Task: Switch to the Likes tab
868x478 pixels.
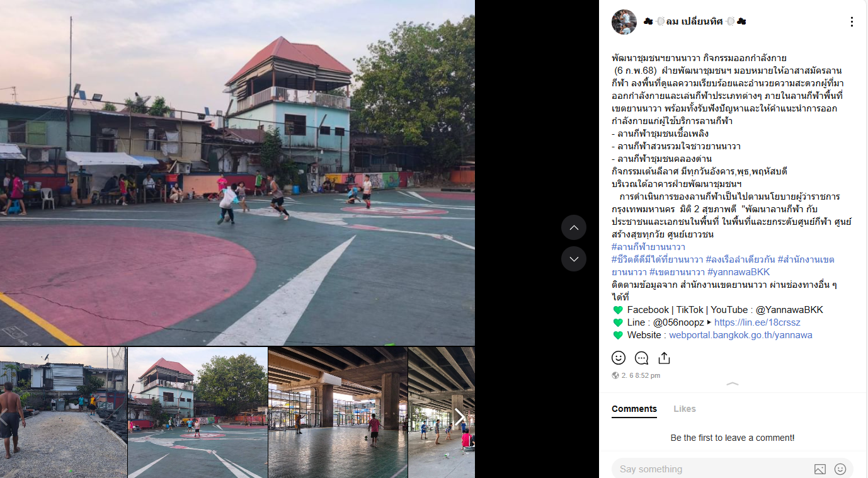Action: pyautogui.click(x=685, y=409)
